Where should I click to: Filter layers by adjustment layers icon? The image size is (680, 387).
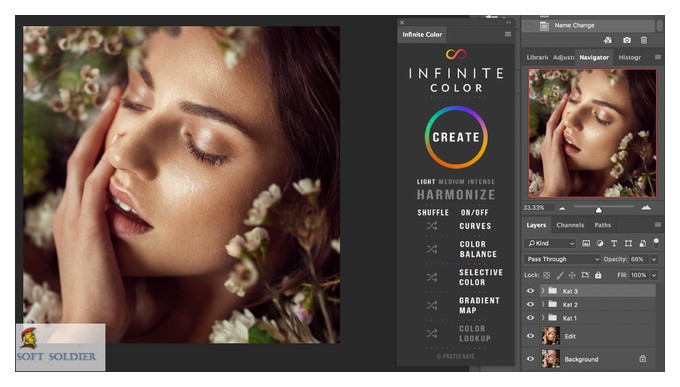coord(600,243)
